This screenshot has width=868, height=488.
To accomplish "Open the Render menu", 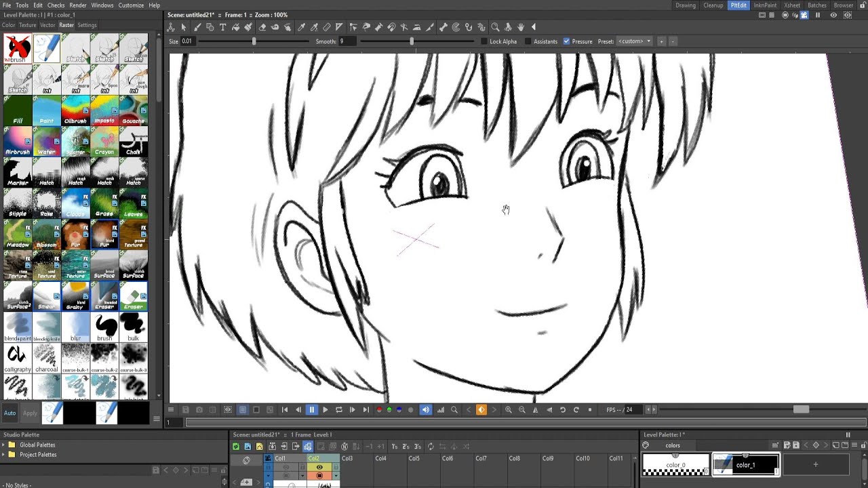I will click(x=78, y=5).
